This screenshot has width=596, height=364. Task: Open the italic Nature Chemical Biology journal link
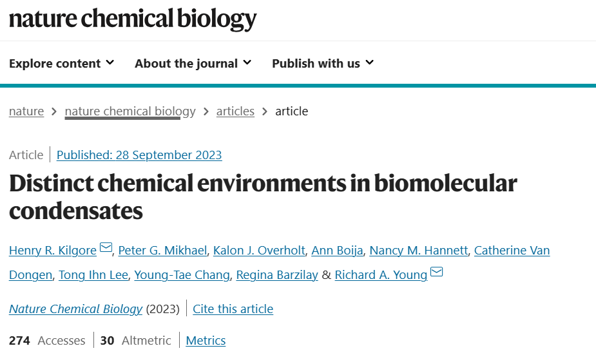[x=75, y=309]
